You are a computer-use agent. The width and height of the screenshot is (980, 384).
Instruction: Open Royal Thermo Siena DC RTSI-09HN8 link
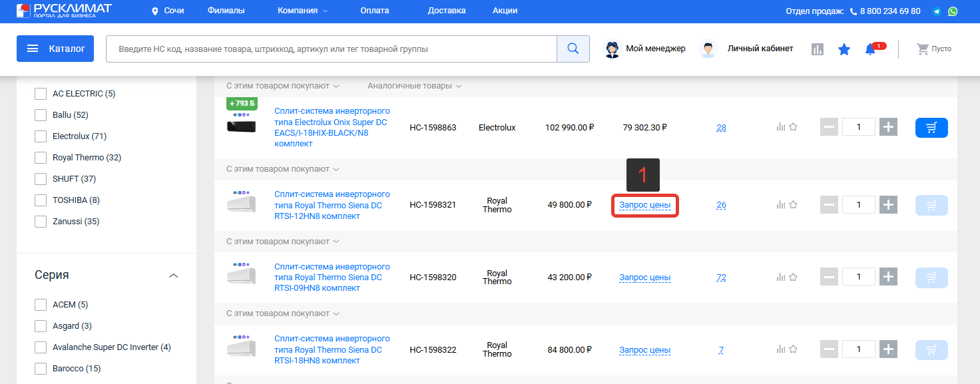click(332, 278)
